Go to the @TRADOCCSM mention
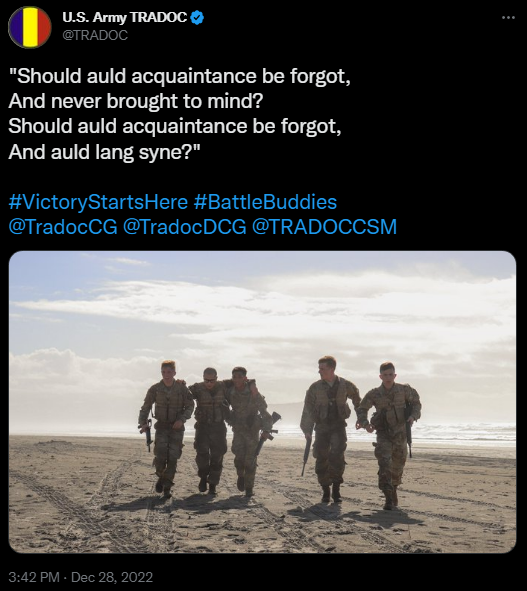Image resolution: width=527 pixels, height=591 pixels. click(325, 227)
